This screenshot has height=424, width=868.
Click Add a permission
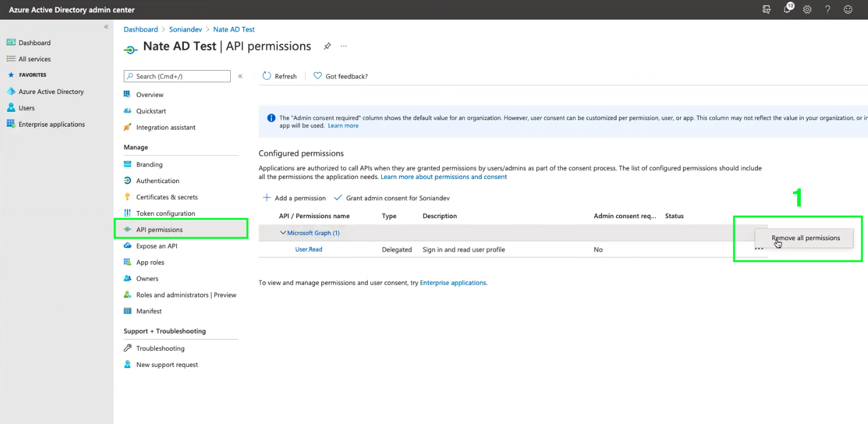pyautogui.click(x=294, y=198)
